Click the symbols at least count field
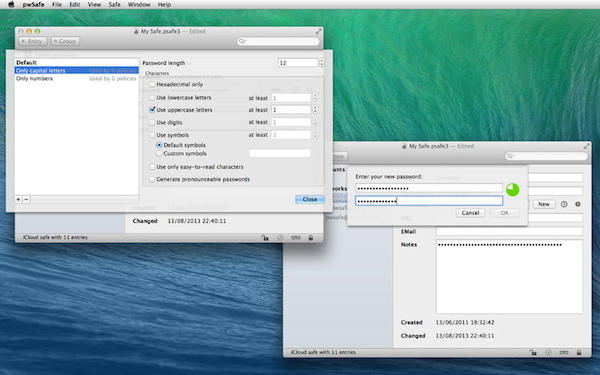Viewport: 600px width, 375px height. 291,135
